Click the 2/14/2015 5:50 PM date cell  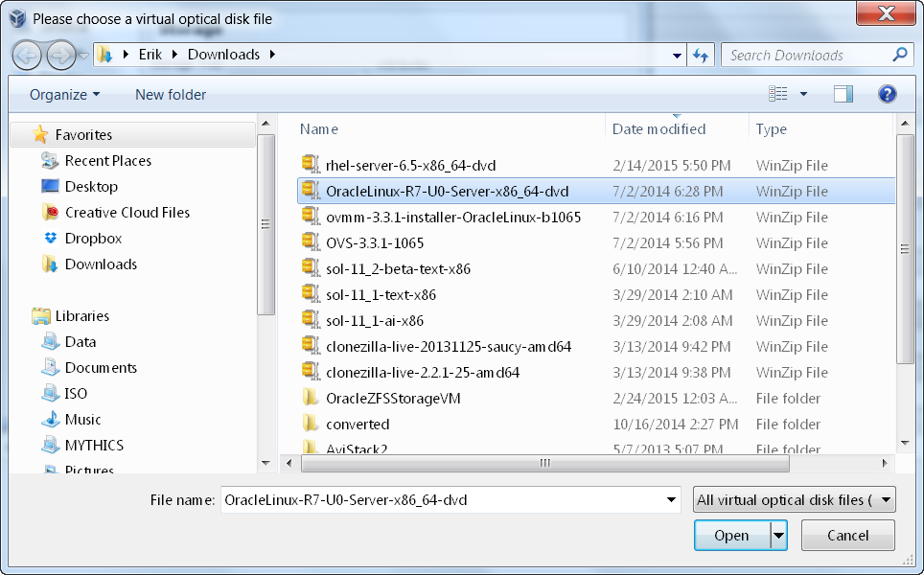(671, 166)
